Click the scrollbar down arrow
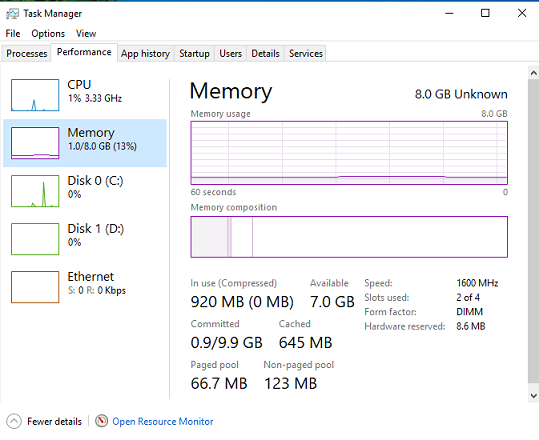The width and height of the screenshot is (539, 440). coord(533,396)
